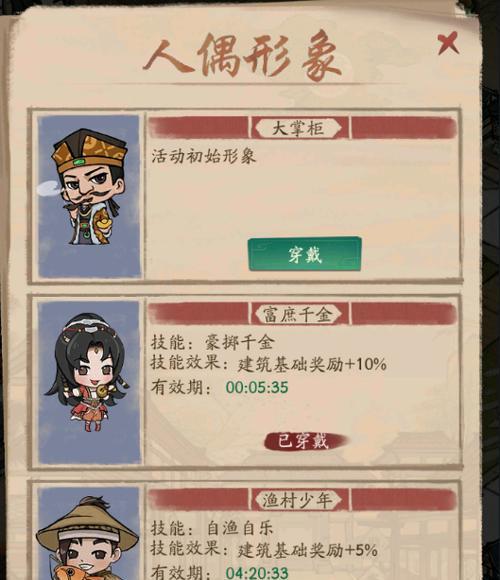Close the 人偶形象 panel with red X
This screenshot has width=500, height=580.
(448, 43)
